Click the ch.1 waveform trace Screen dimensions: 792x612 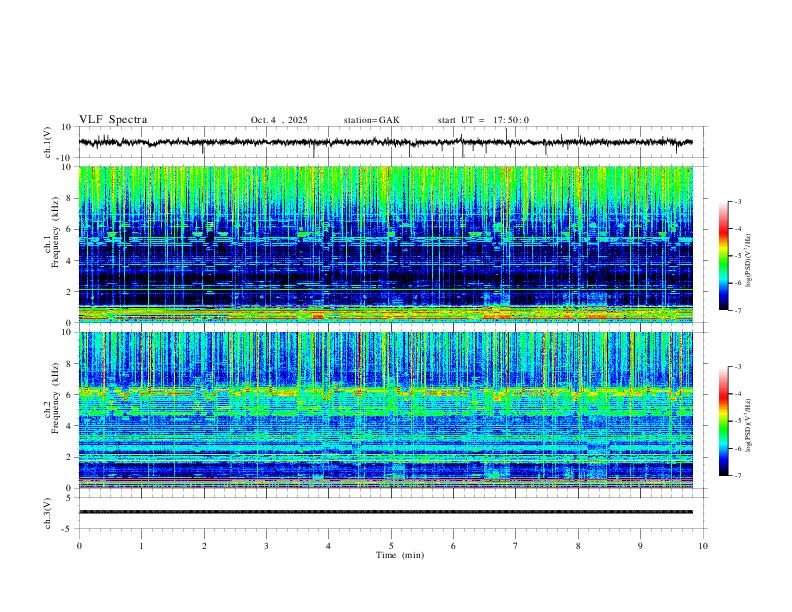click(x=385, y=142)
